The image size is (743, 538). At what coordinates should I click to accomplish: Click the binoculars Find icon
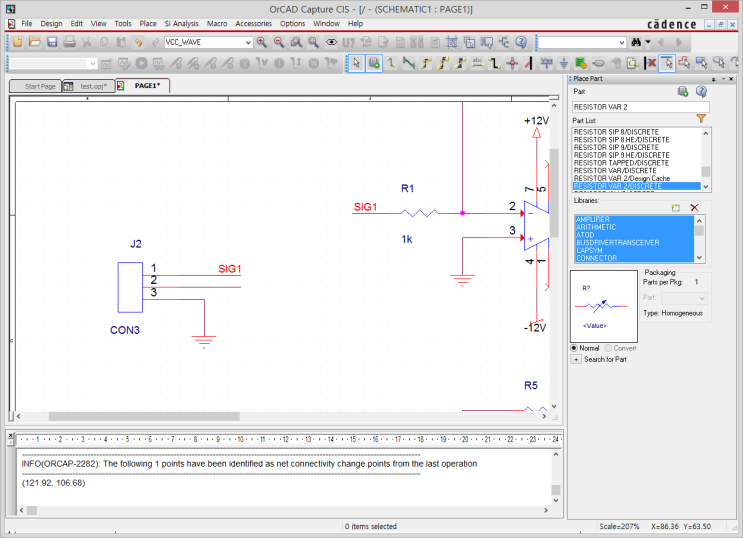click(636, 42)
